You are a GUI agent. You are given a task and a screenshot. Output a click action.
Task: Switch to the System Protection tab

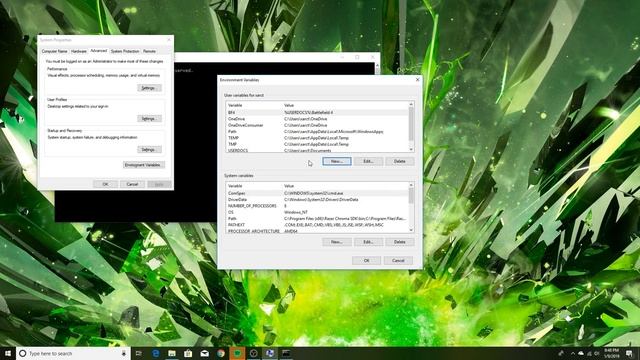125,51
